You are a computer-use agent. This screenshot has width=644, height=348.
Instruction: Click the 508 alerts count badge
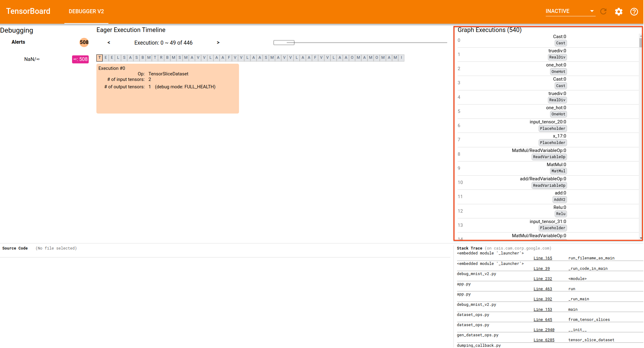pos(84,42)
